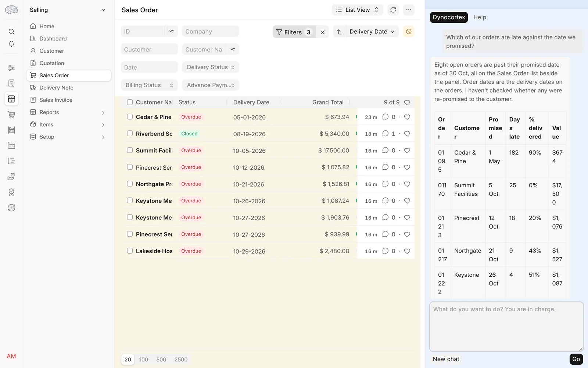Open Sales Invoice in the sidebar
Viewport: 588px width, 368px height.
tap(69, 100)
